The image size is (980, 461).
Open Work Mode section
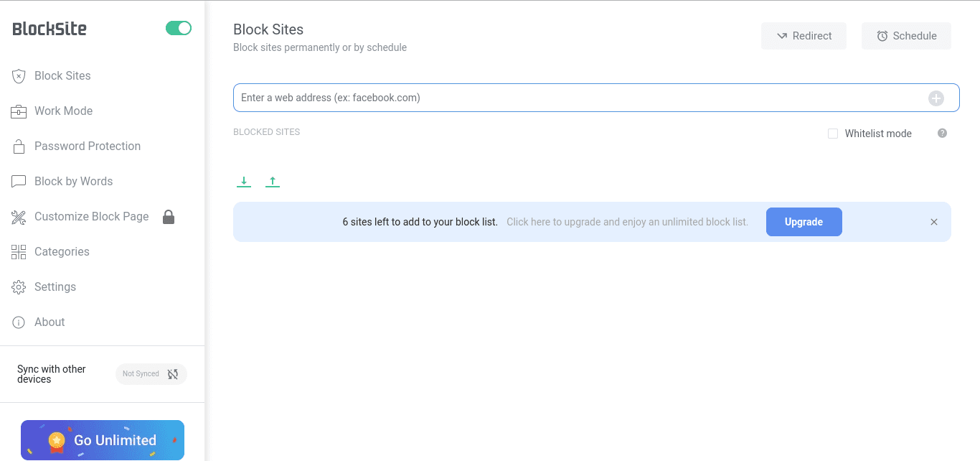click(63, 111)
